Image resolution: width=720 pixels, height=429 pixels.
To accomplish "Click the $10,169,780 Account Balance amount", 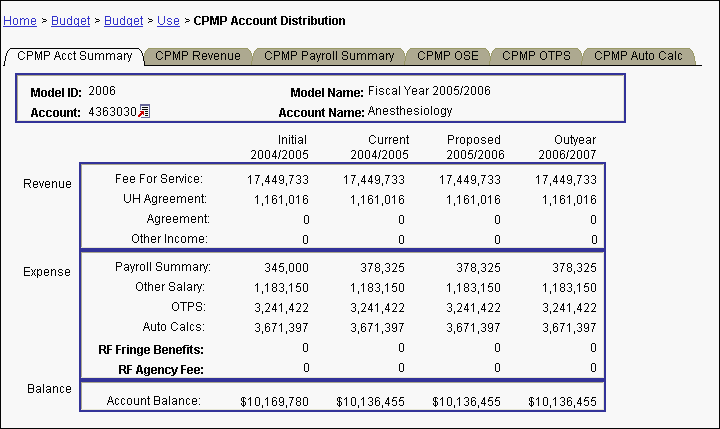I will pyautogui.click(x=274, y=402).
